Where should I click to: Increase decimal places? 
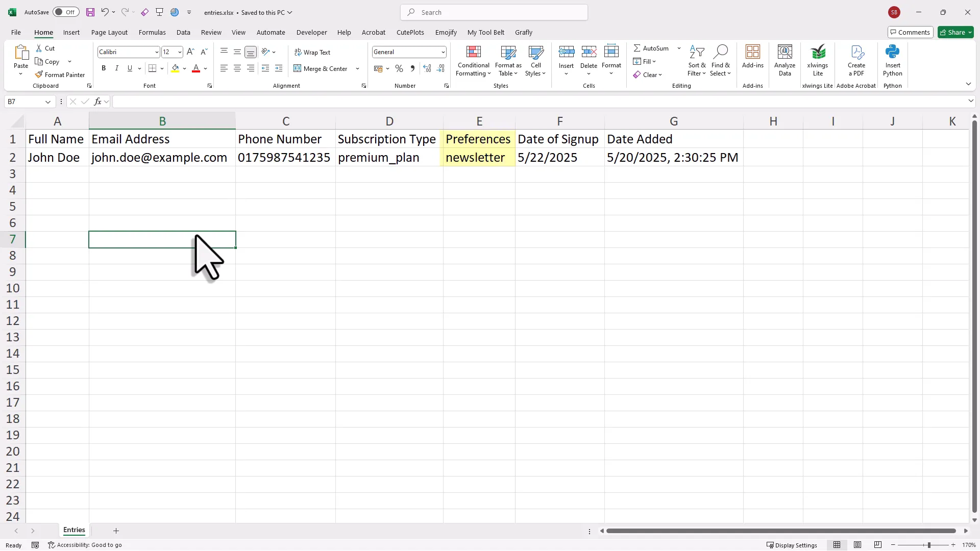coord(427,68)
